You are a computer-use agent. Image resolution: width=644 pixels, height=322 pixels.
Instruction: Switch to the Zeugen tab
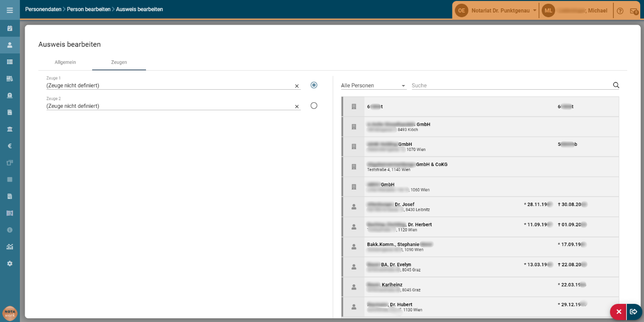pos(119,62)
